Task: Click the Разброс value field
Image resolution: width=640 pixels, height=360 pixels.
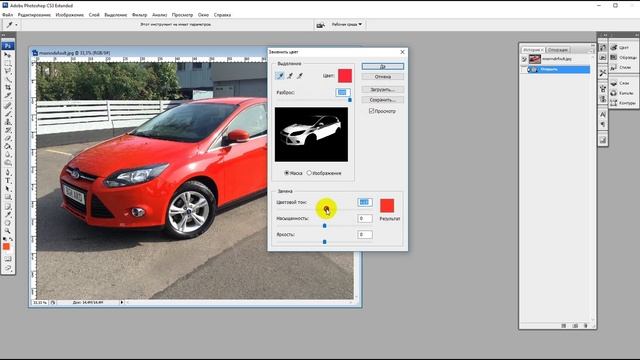Action: click(342, 92)
